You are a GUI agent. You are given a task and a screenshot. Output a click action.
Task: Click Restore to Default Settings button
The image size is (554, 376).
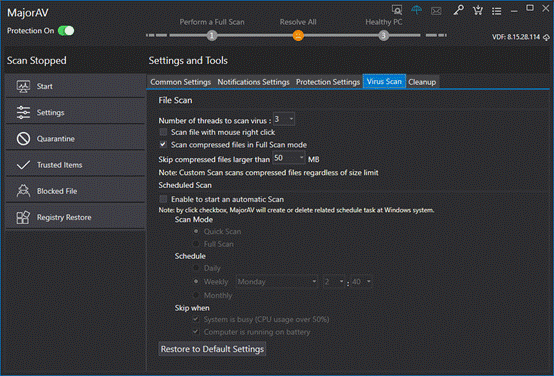point(212,349)
